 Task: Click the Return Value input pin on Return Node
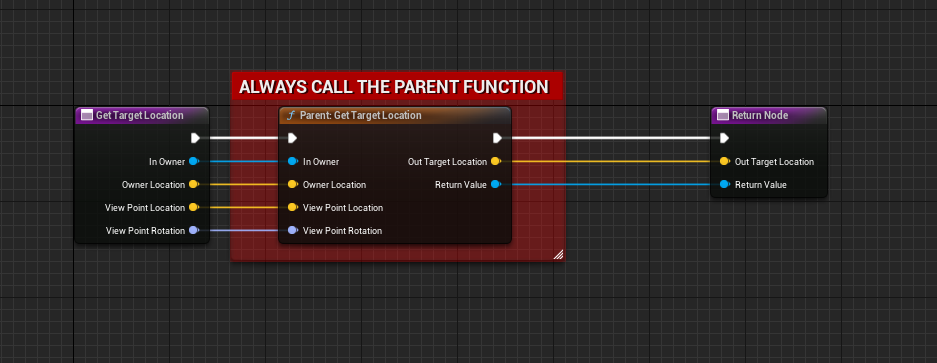pyautogui.click(x=724, y=184)
